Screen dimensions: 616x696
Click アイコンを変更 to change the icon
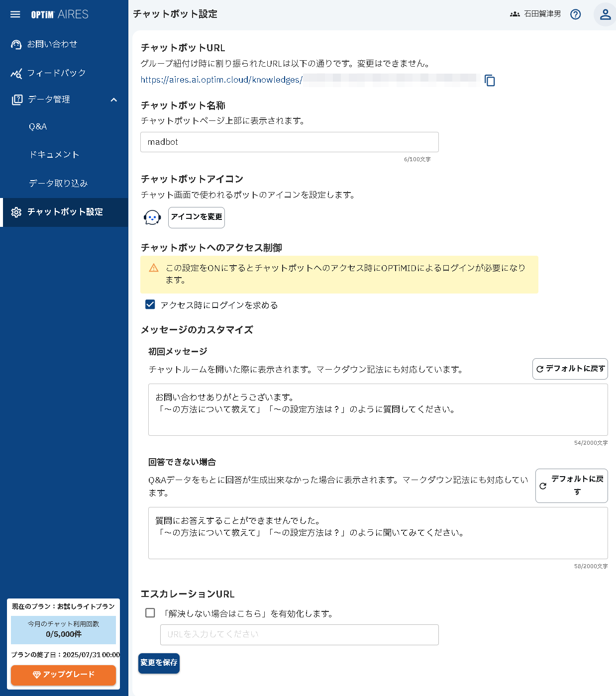[196, 217]
